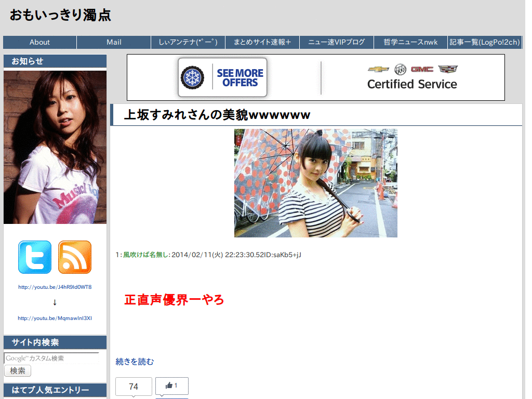Click the 検索 search button

pyautogui.click(x=18, y=370)
